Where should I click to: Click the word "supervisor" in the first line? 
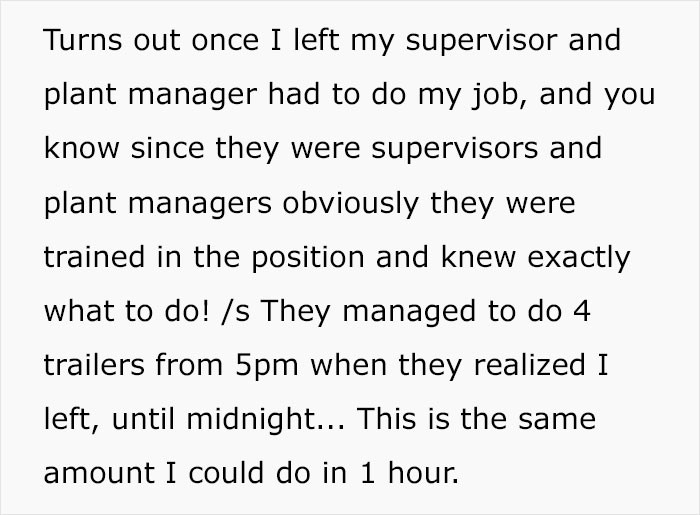[482, 42]
